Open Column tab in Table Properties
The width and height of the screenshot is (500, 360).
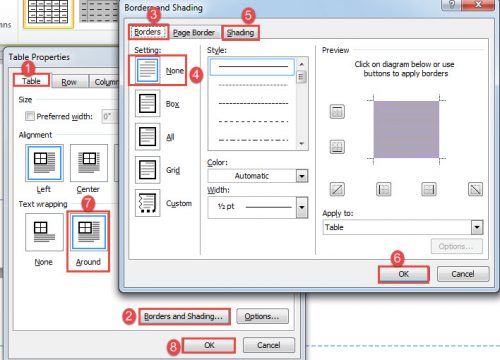point(105,82)
